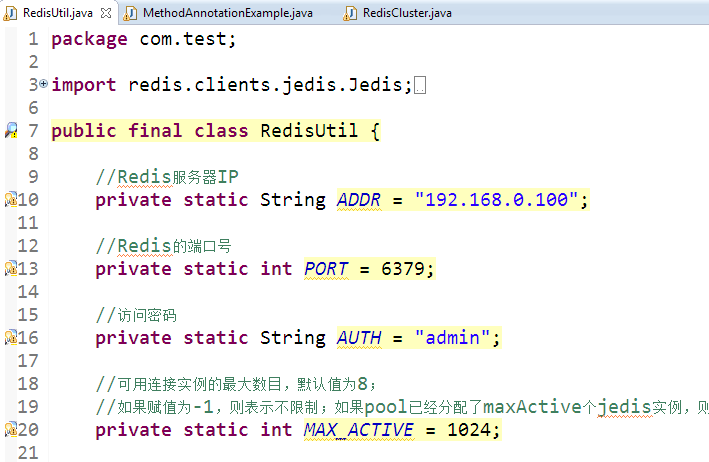The height and width of the screenshot is (462, 709).
Task: Click line number 21 in the gutter
Action: [28, 453]
